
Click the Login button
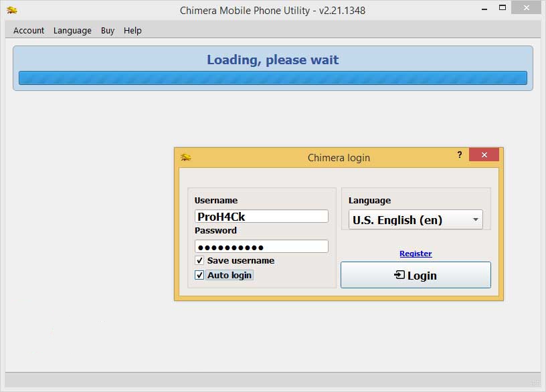pos(416,275)
